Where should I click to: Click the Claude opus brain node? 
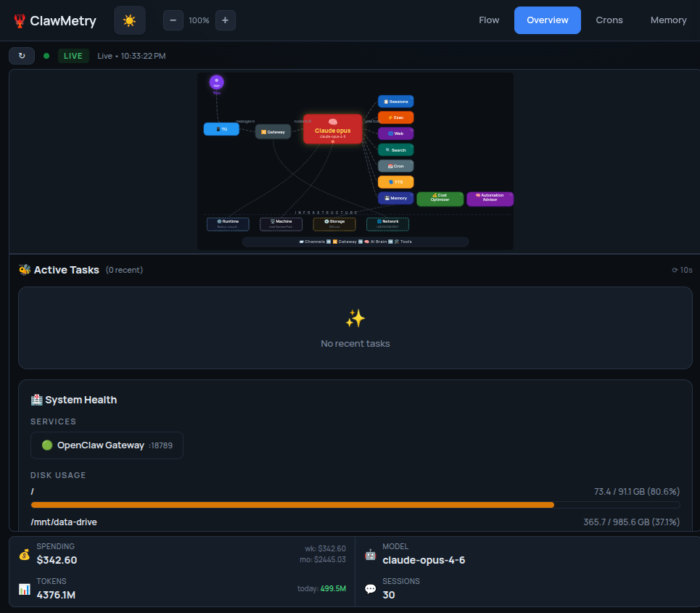coord(332,128)
